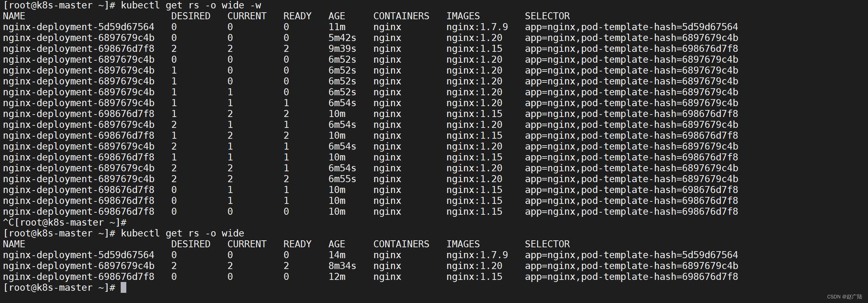Click the SELECTOR header under the -w watch command
Viewport: 868px width, 303px height.
[547, 16]
